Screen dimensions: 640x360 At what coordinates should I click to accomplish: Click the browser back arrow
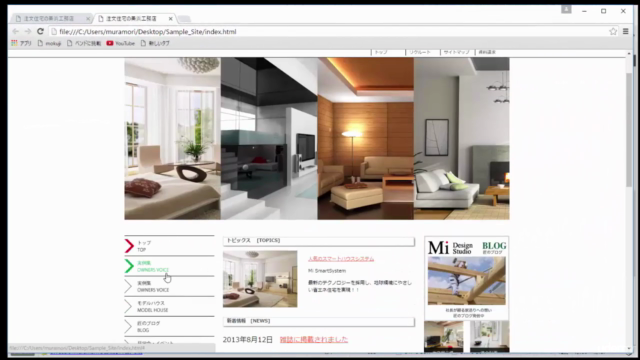(x=16, y=31)
